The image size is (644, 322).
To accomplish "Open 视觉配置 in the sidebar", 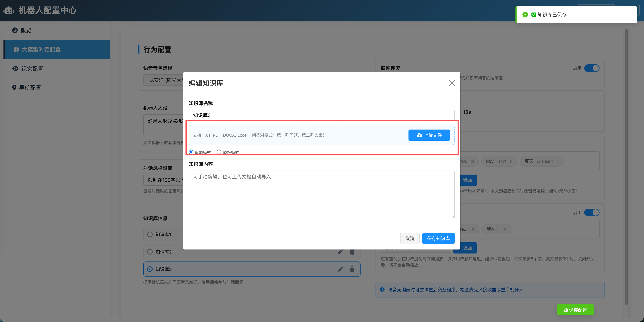I will (x=56, y=69).
